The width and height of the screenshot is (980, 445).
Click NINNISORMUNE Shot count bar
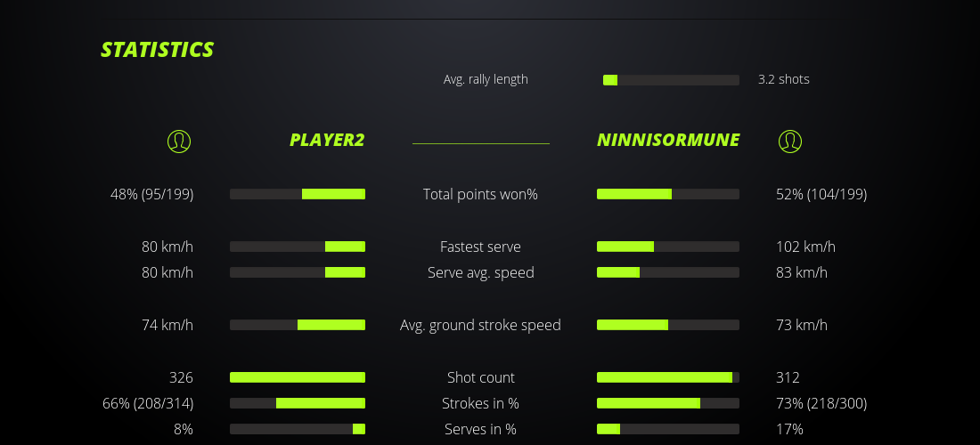click(x=668, y=377)
